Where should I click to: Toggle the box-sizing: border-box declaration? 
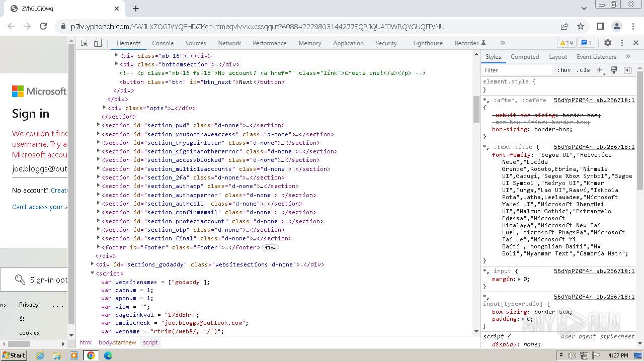[532, 129]
